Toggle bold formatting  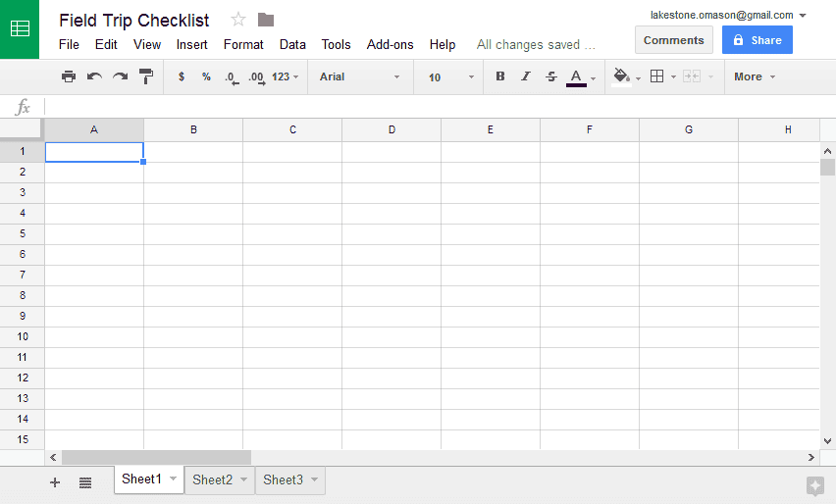[500, 76]
